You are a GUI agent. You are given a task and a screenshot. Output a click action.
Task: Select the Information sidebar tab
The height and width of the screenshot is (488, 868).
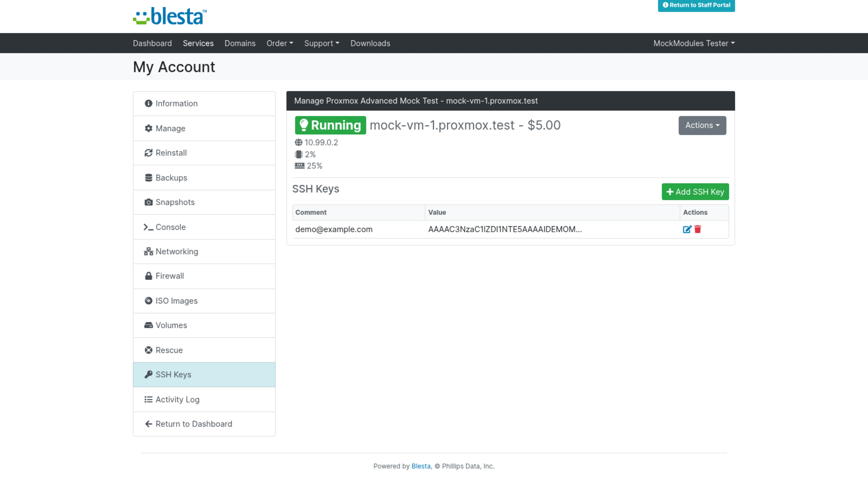[204, 103]
